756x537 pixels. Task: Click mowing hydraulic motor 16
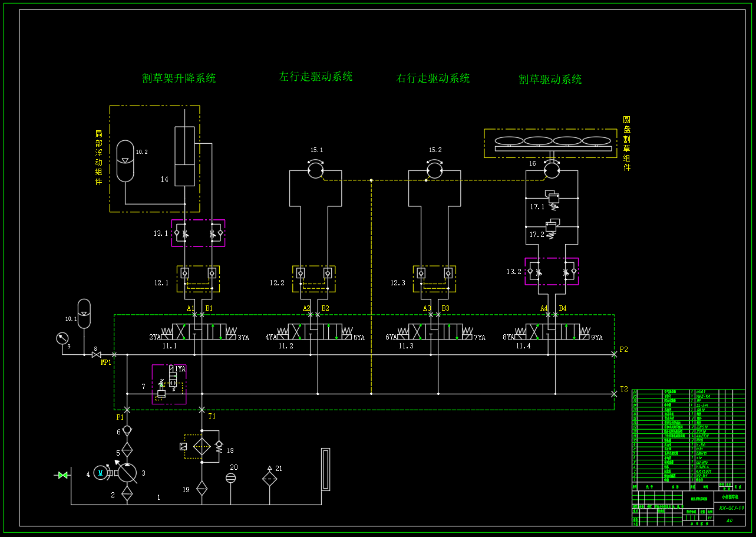pos(552,170)
